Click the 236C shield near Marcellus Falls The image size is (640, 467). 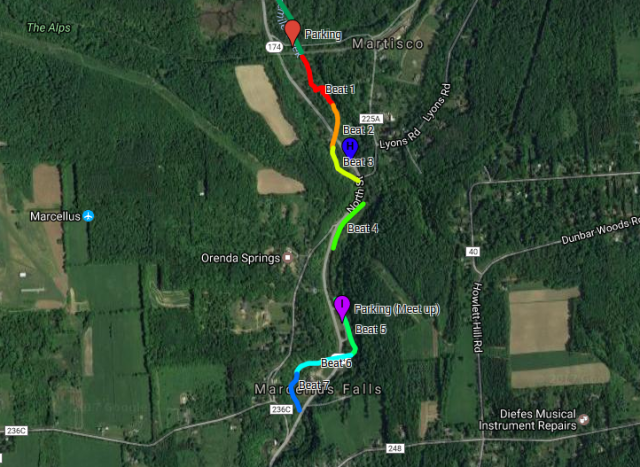[281, 409]
